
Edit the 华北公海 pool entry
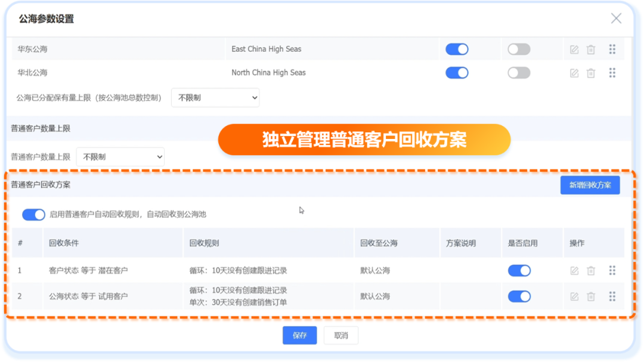coord(574,73)
